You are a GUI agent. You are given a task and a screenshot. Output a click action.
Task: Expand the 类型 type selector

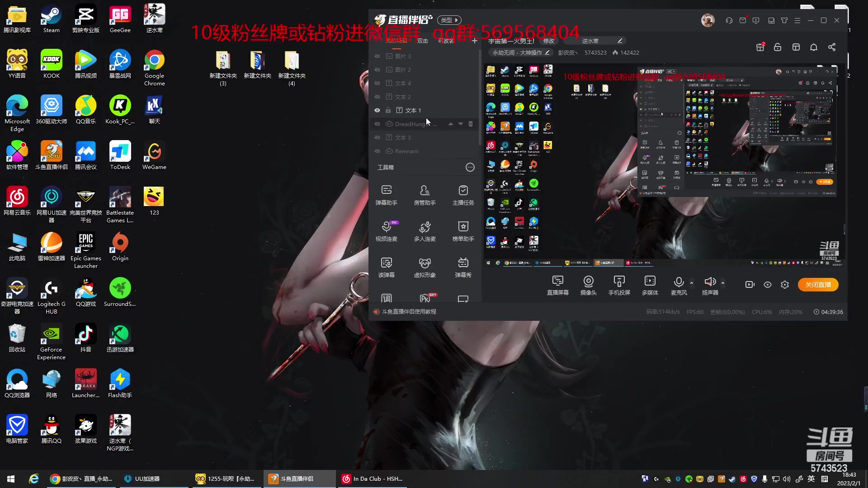449,20
